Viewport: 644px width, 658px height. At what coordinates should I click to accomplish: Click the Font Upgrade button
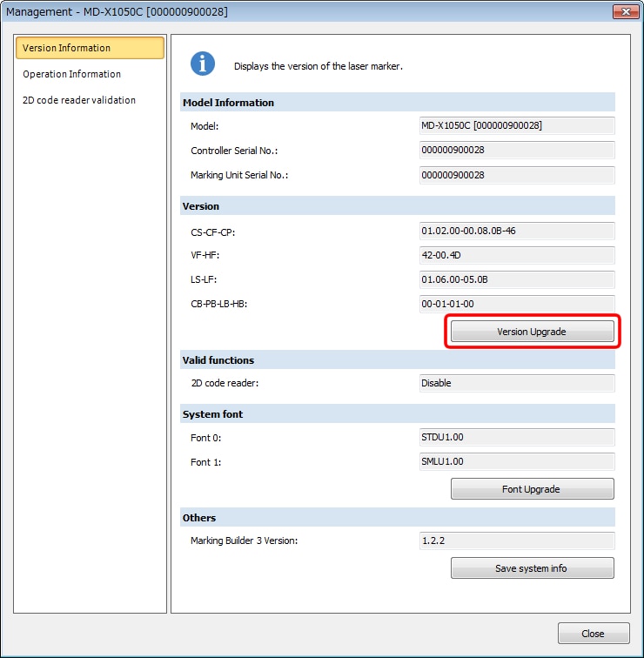click(x=532, y=489)
